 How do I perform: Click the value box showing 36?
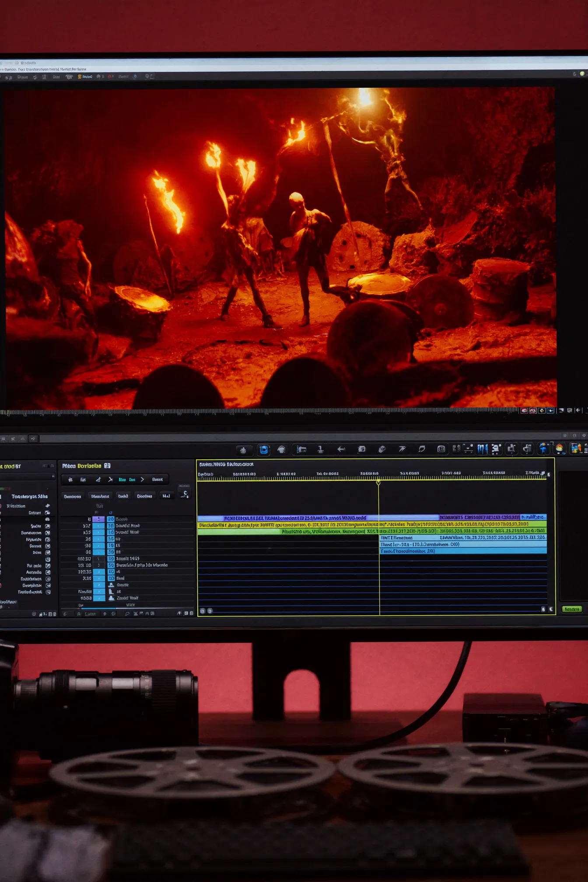[x=111, y=525]
